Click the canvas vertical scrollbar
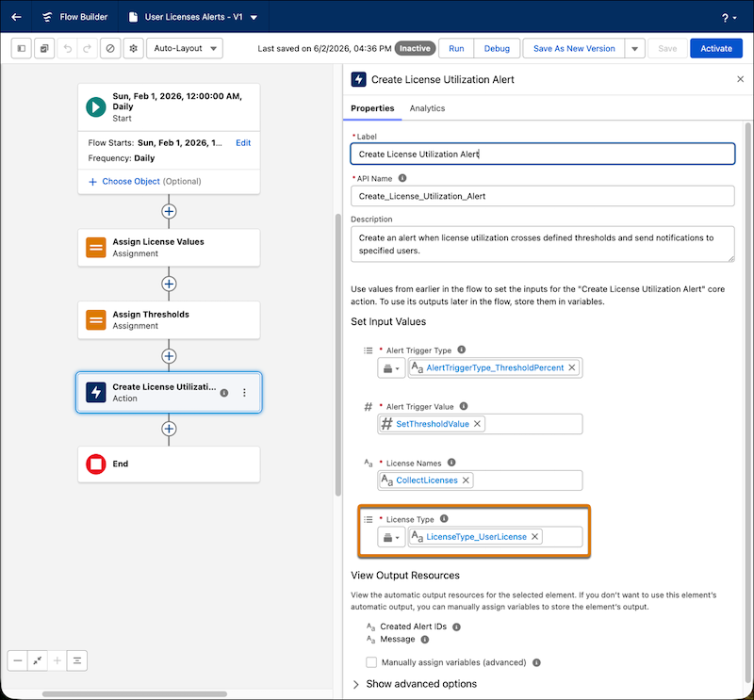The height and width of the screenshot is (700, 754). pyautogui.click(x=338, y=355)
